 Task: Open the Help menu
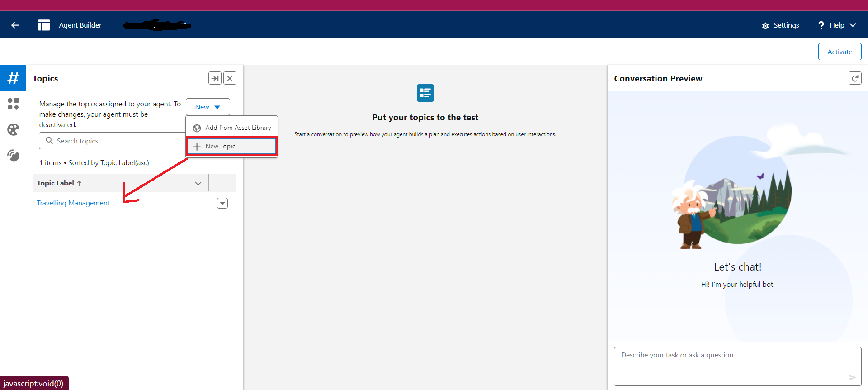click(x=836, y=25)
